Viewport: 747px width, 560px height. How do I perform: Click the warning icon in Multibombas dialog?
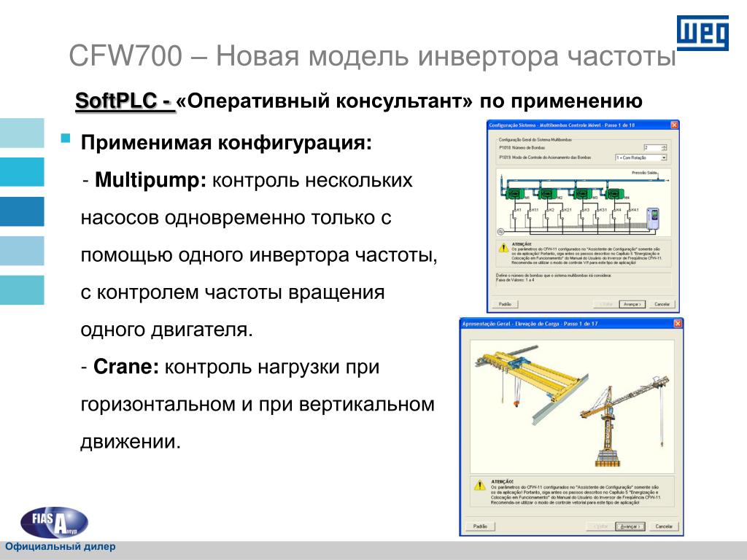[x=503, y=248]
